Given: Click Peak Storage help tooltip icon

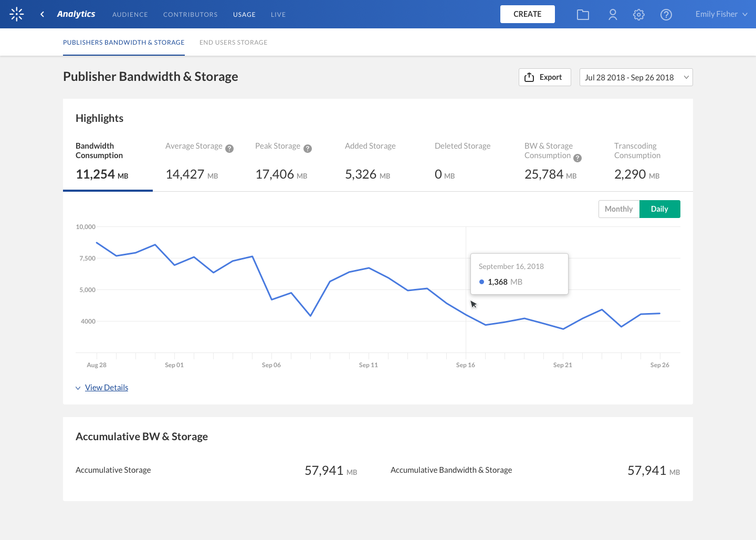Looking at the screenshot, I should pyautogui.click(x=308, y=149).
